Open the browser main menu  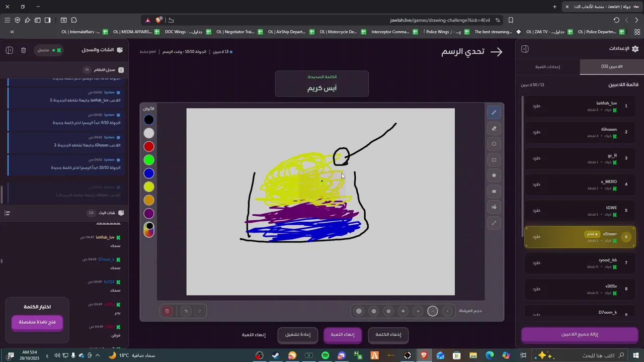pos(7,20)
